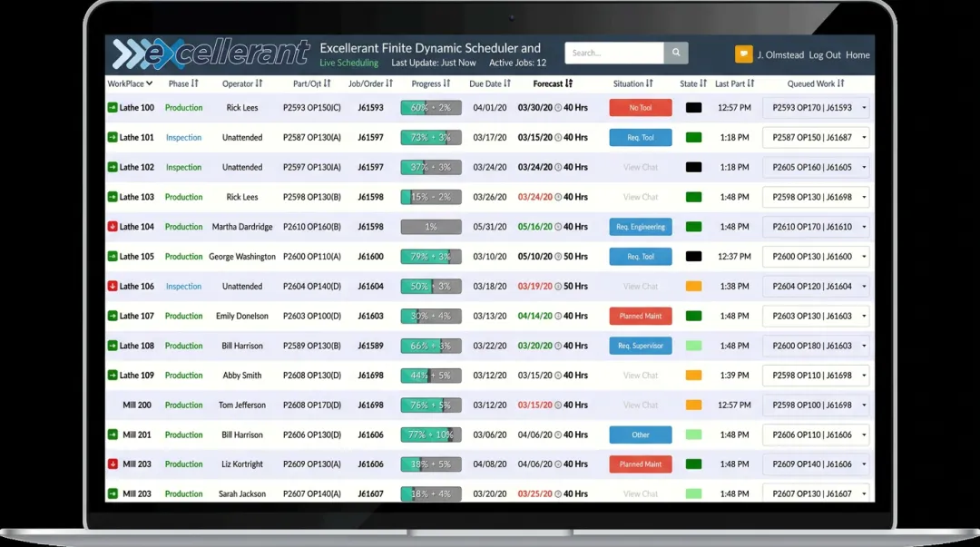The width and height of the screenshot is (980, 547).
Task: Open queued work dropdown P2610 OP170 | J61610
Action: point(816,226)
